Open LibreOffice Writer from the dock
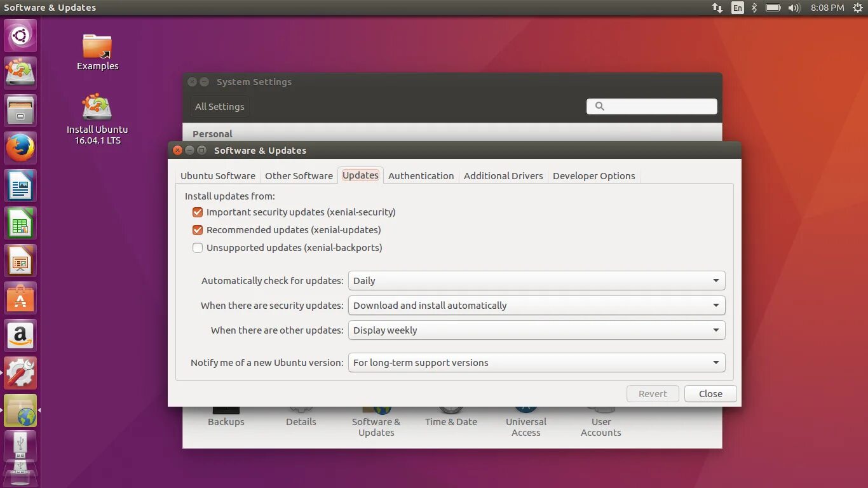868x488 pixels. tap(20, 185)
